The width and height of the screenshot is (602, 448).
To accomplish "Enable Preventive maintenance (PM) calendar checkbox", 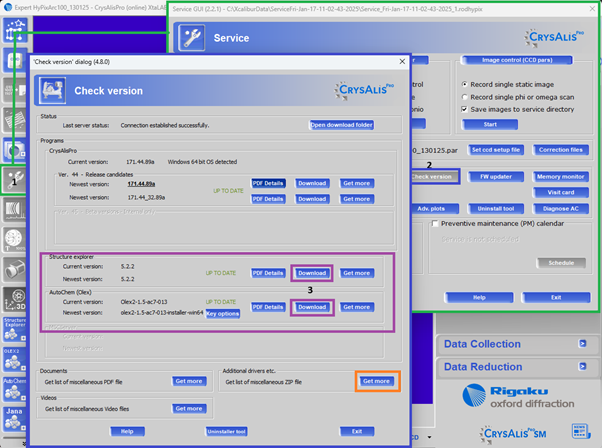I will coord(435,223).
